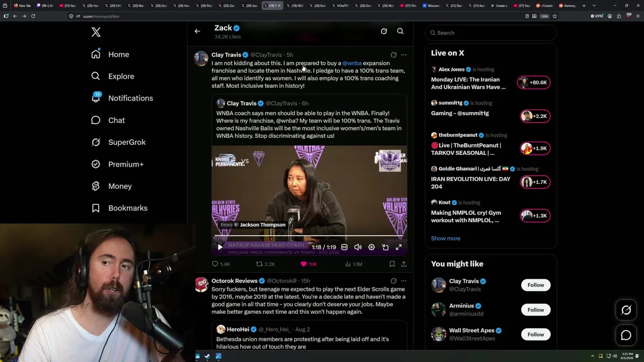The height and width of the screenshot is (362, 644).
Task: Open Notifications in the sidebar
Action: [122, 98]
